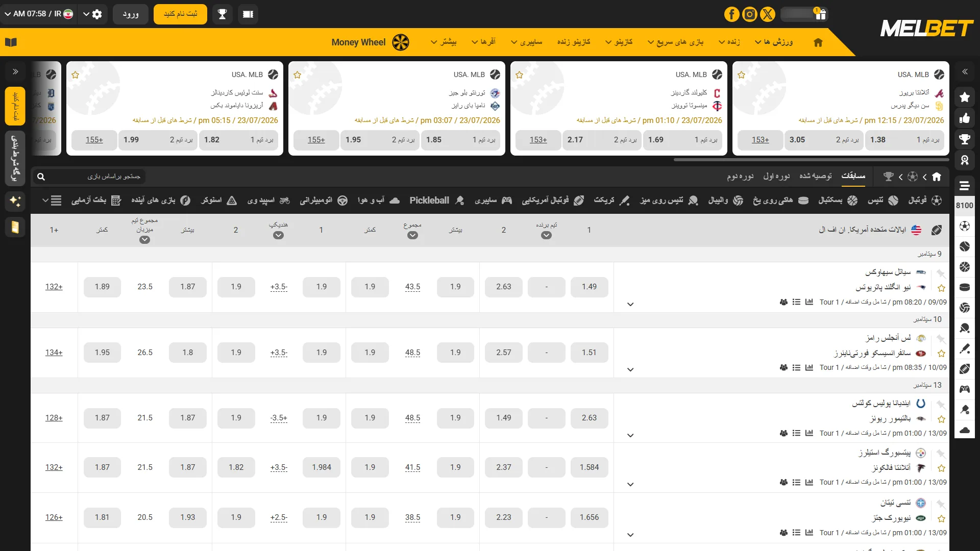Image resolution: width=980 pixels, height=551 pixels.
Task: Expand the ورزش ها sports menu
Action: [774, 42]
